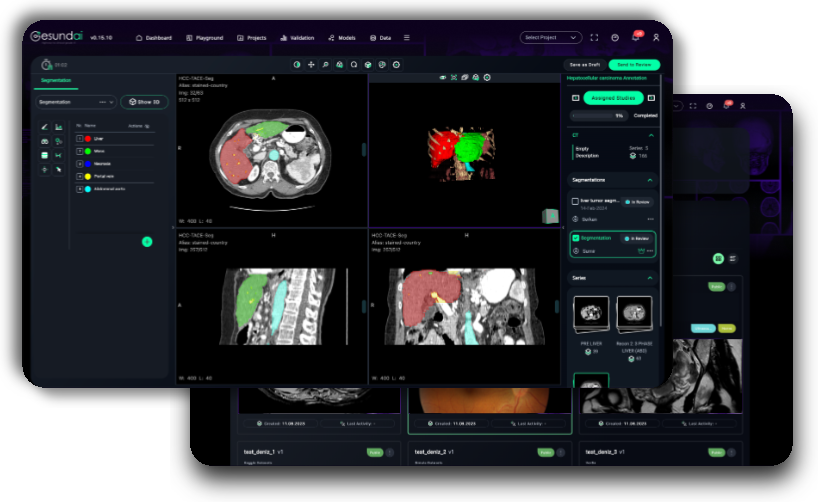Screen dimensions: 819x502
Task: Select the zoom magnifier tool
Action: pyautogui.click(x=325, y=65)
